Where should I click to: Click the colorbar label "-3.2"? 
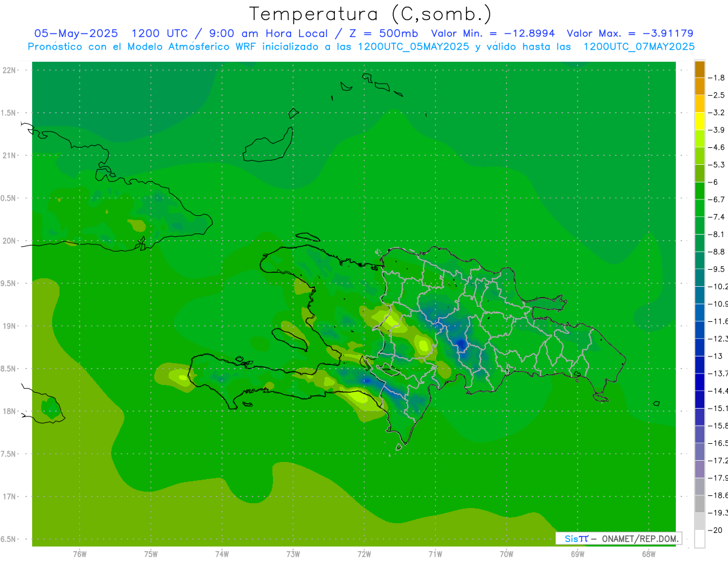(x=718, y=113)
